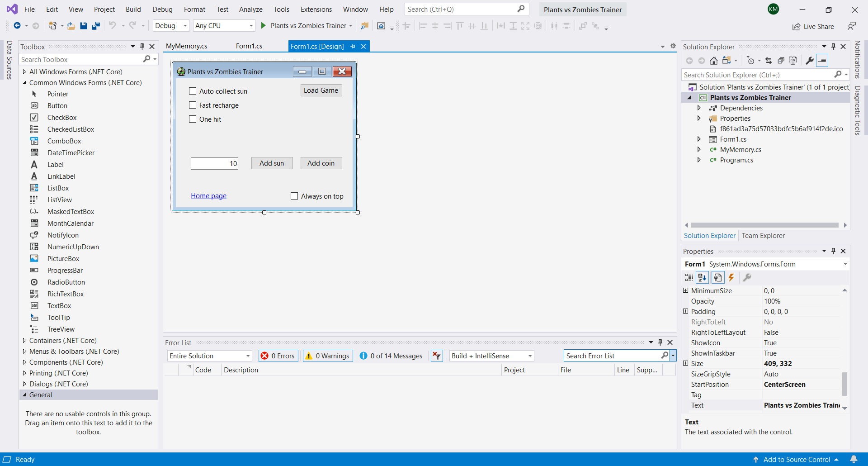
Task: Click the Find in Files toolbar icon
Action: (x=364, y=26)
